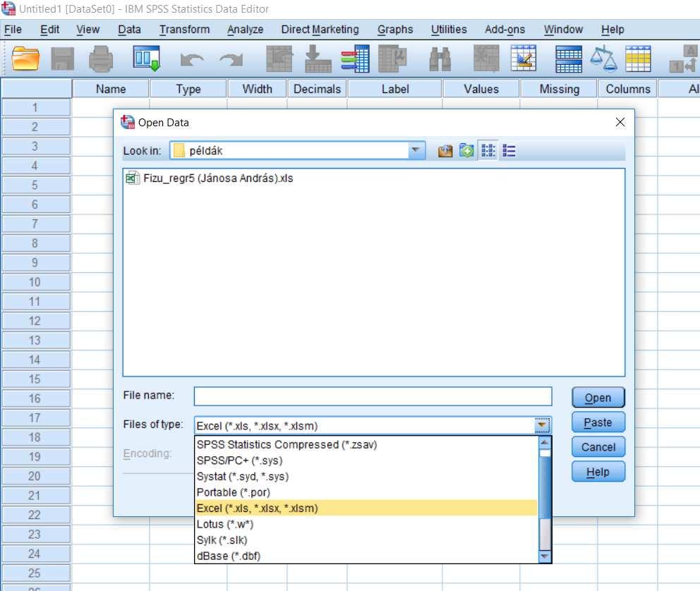Viewport: 700px width, 591px height.
Task: Select highlighted Excel option in file type list
Action: 366,508
